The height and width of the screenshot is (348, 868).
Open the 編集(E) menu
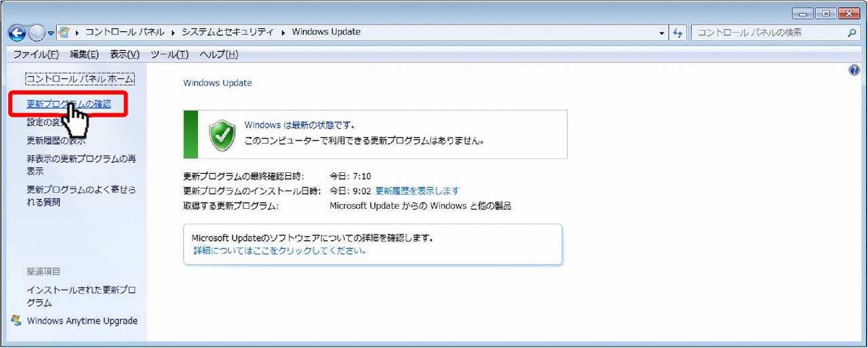84,54
